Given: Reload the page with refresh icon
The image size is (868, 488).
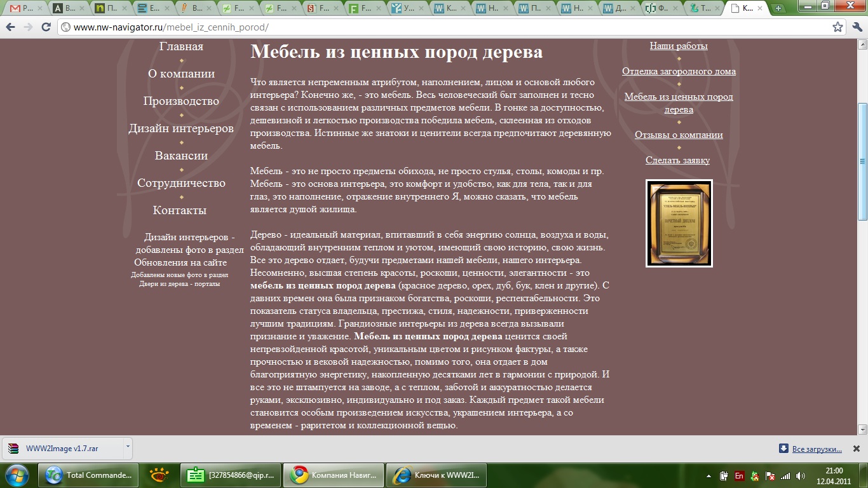Looking at the screenshot, I should tap(46, 27).
